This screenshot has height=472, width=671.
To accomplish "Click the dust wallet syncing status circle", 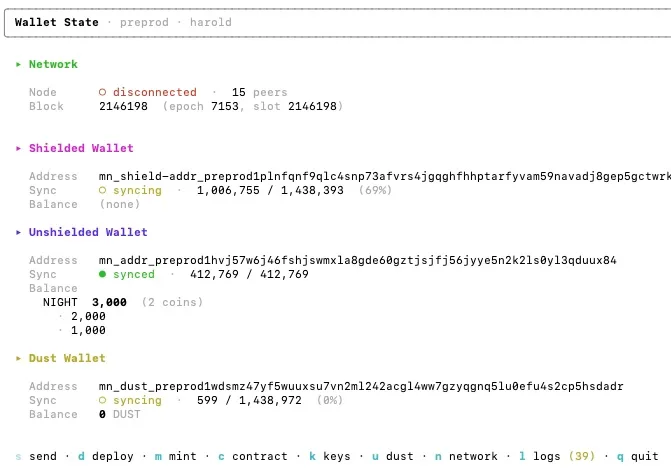I will point(102,400).
